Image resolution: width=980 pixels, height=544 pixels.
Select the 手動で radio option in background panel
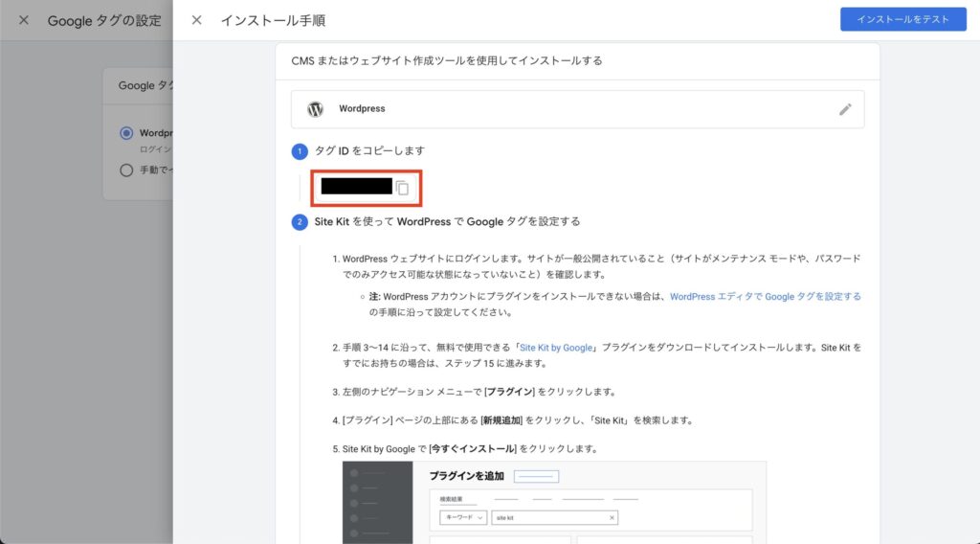coord(126,170)
